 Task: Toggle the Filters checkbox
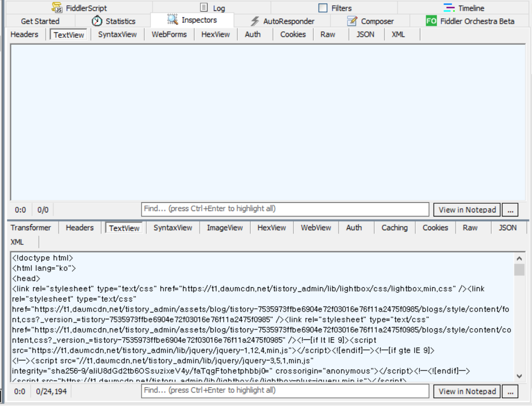(x=323, y=8)
